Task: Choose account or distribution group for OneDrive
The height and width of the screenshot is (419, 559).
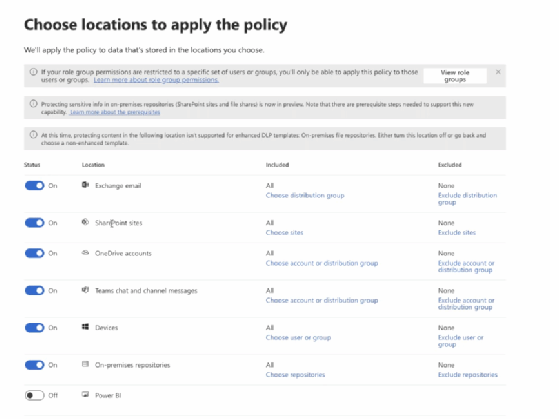Action: (x=322, y=263)
